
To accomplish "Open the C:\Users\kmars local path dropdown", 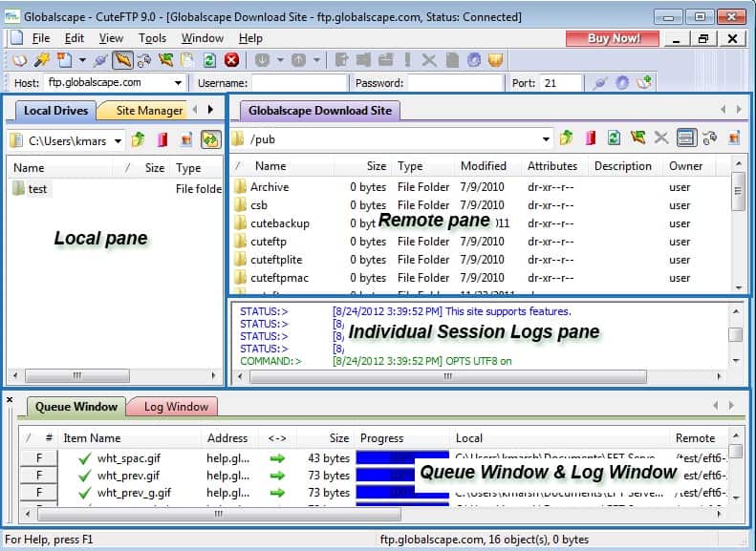I will pyautogui.click(x=118, y=141).
